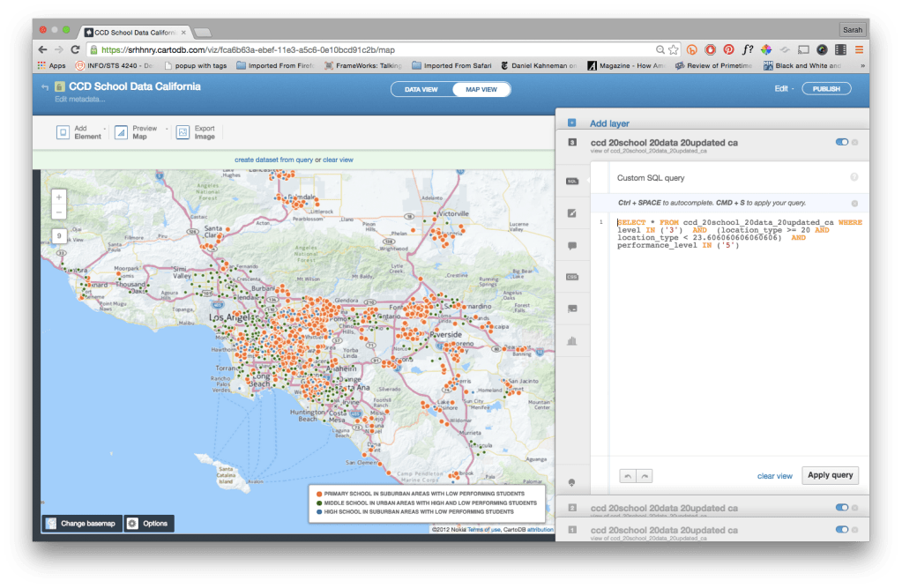Open the infowindow speech bubble icon
This screenshot has width=902, height=588.
coord(571,246)
